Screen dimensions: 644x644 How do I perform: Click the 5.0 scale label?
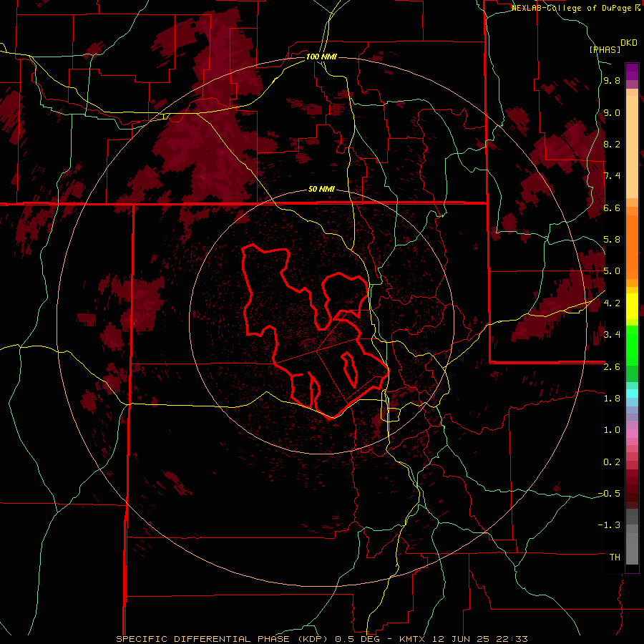tap(612, 271)
